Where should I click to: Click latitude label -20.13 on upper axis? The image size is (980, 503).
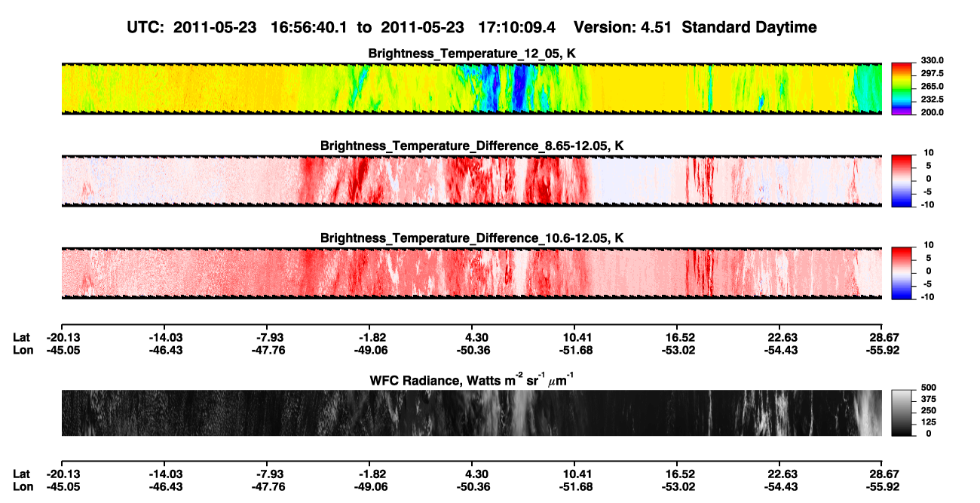click(x=63, y=337)
